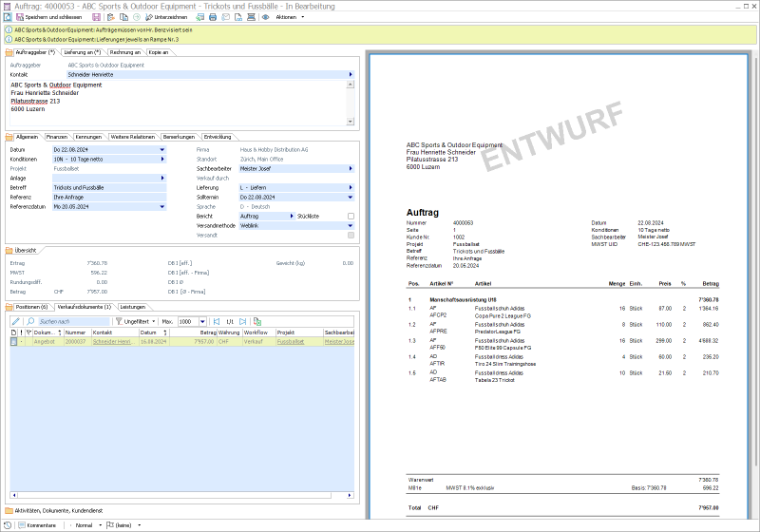The height and width of the screenshot is (532, 760).
Task: Click the Suchen nach search field
Action: point(74,321)
